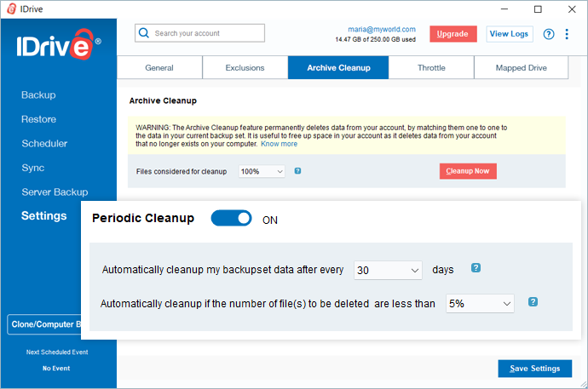Open the Know more link

(279, 144)
